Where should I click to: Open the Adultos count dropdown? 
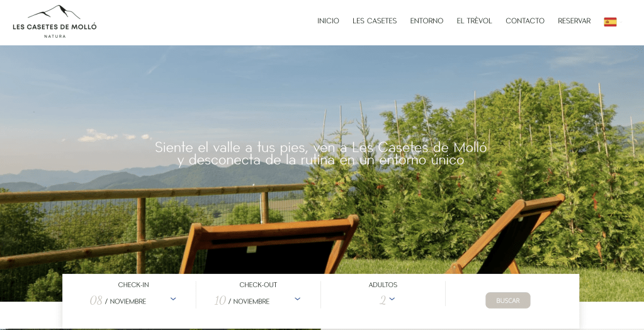tap(392, 299)
